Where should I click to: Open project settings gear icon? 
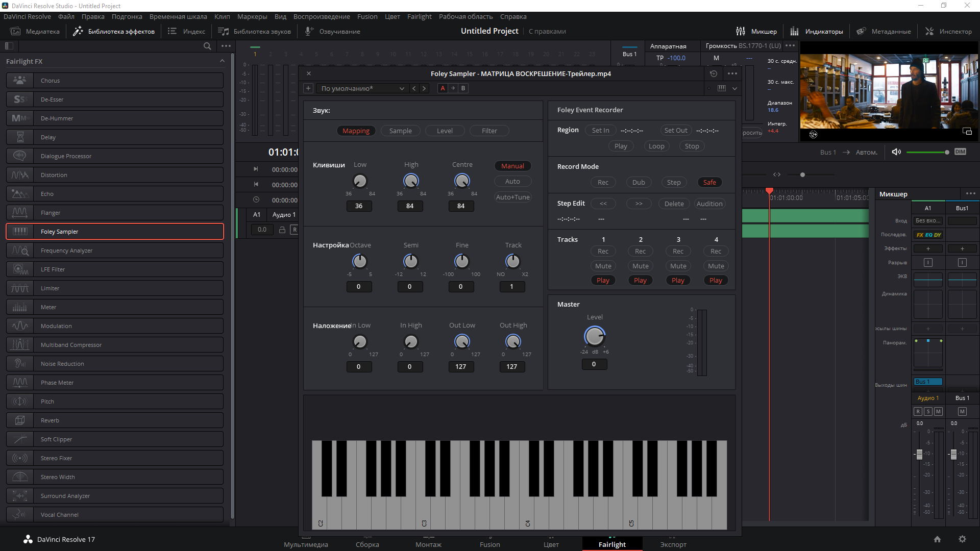[962, 539]
